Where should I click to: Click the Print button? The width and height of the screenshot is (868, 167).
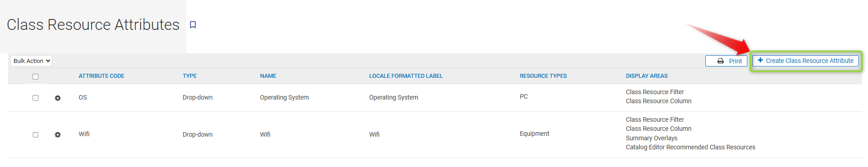point(726,61)
